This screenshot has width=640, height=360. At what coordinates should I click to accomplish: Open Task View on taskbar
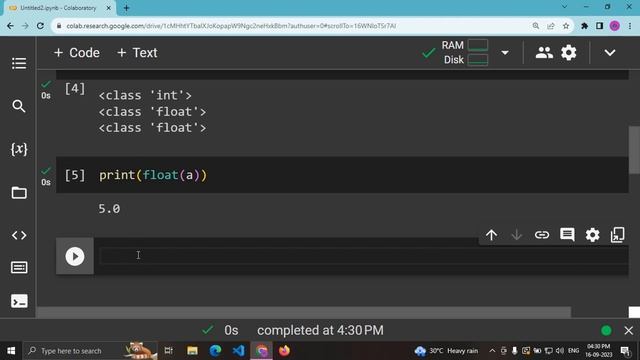coord(169,351)
